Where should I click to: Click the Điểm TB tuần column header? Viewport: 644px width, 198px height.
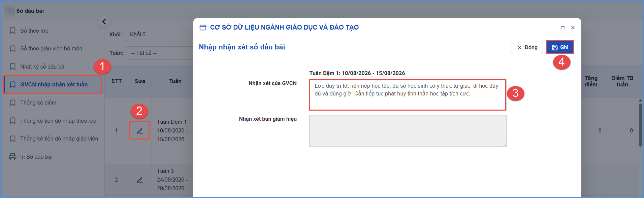622,81
